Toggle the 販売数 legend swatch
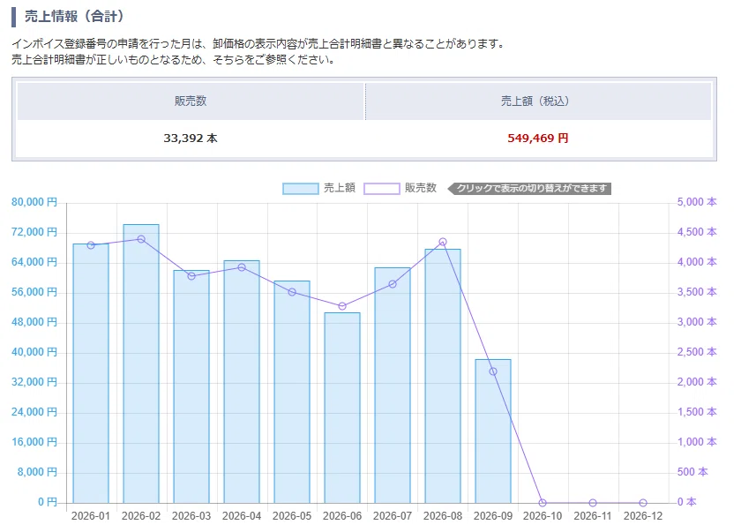Screen dimensions: 756x532 tap(381, 189)
